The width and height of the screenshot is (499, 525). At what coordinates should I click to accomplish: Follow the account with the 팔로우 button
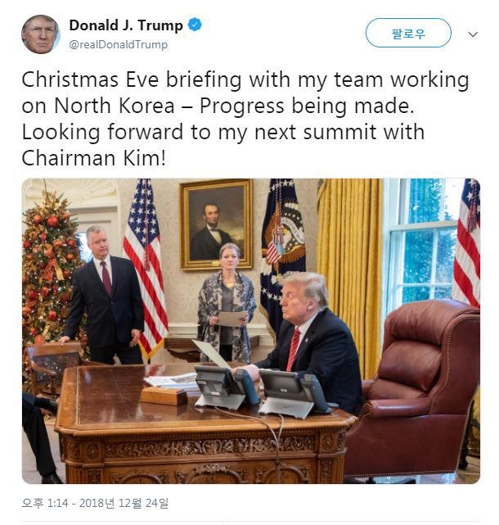408,33
